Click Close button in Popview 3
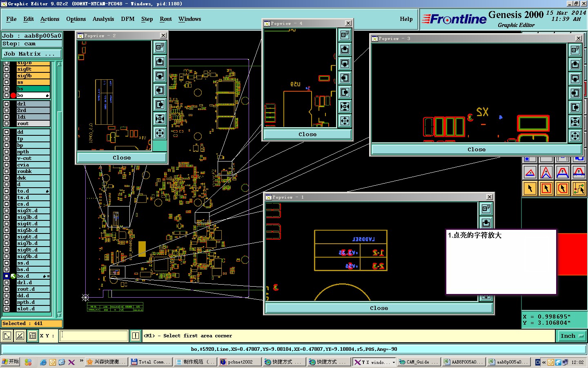This screenshot has height=368, width=588. click(477, 149)
